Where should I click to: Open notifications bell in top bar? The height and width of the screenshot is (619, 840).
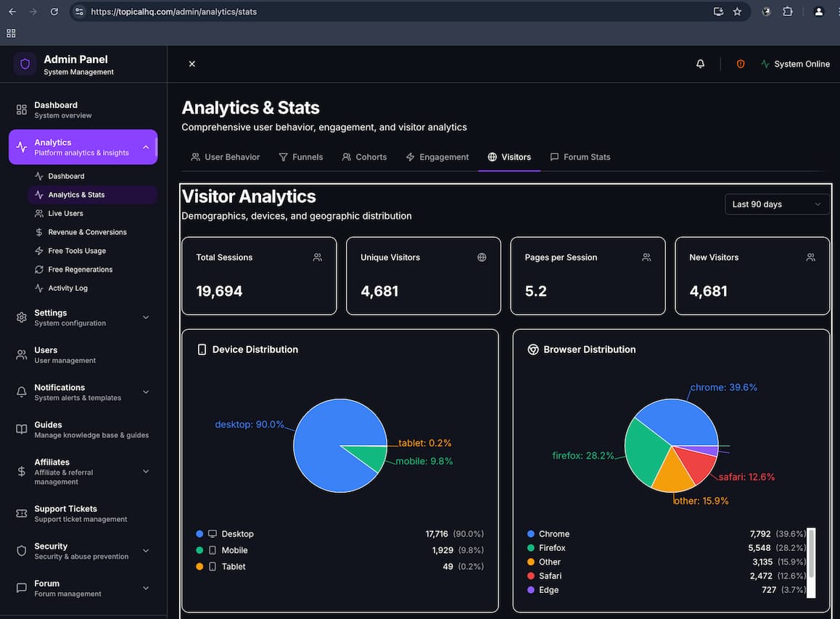[x=700, y=64]
